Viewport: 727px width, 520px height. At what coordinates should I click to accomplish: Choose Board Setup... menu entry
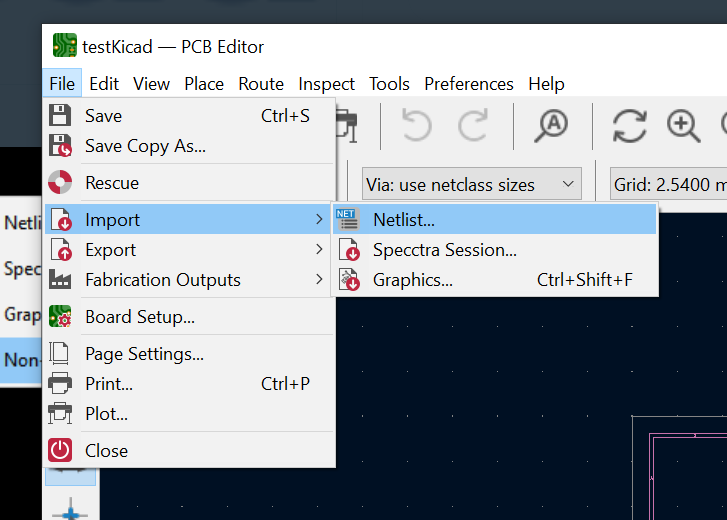coord(190,317)
